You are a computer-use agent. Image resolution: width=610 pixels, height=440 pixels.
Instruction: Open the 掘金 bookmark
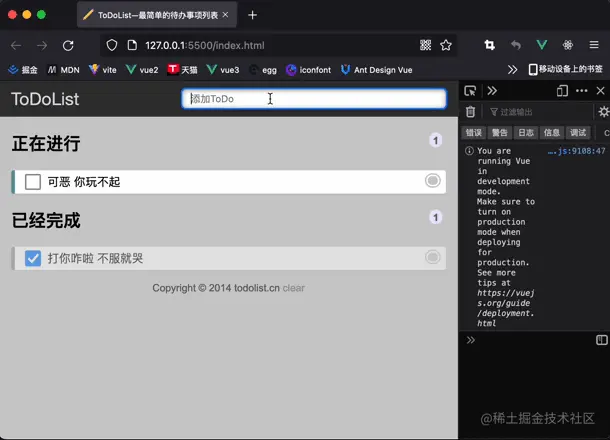pos(23,70)
